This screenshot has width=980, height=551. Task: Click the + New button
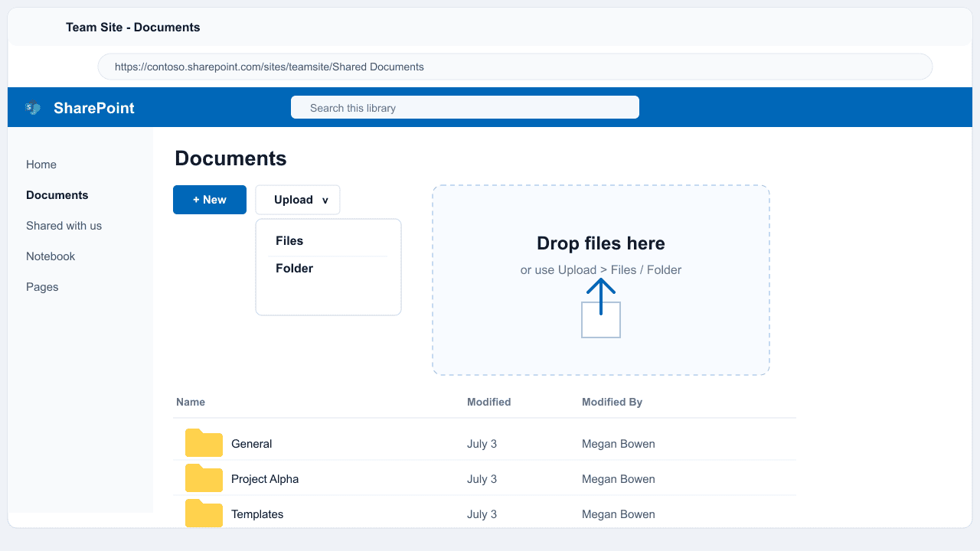point(210,200)
